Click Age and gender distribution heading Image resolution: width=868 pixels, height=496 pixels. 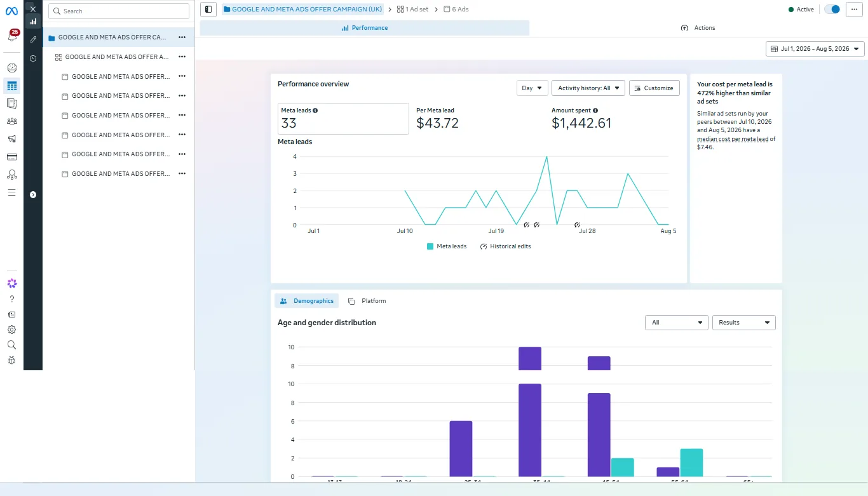327,323
